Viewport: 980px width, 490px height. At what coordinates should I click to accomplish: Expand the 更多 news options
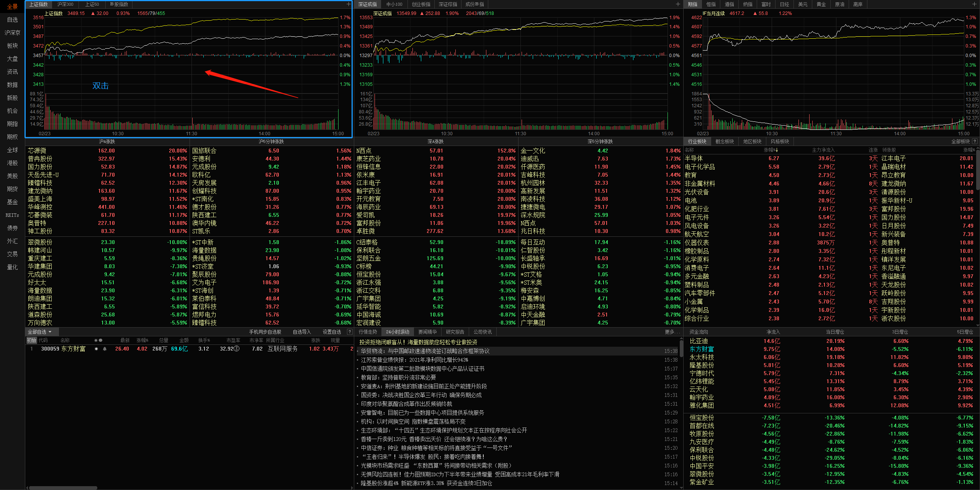(672, 332)
